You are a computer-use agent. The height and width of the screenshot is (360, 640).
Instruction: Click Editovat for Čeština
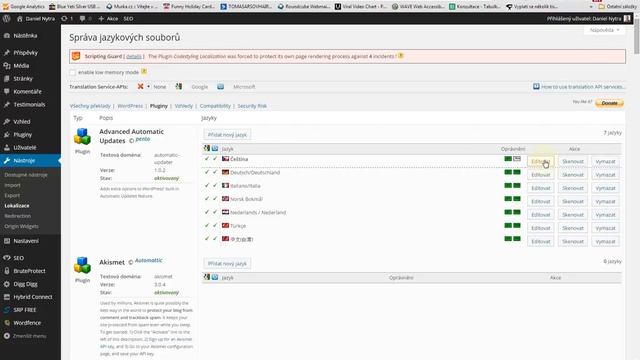(540, 162)
